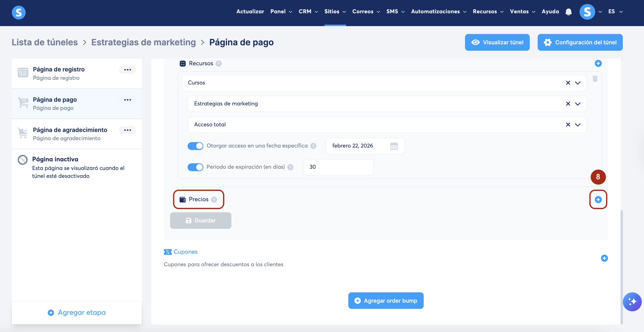This screenshot has height=332, width=644.
Task: Open the Acceso total dropdown arrow
Action: pos(578,125)
